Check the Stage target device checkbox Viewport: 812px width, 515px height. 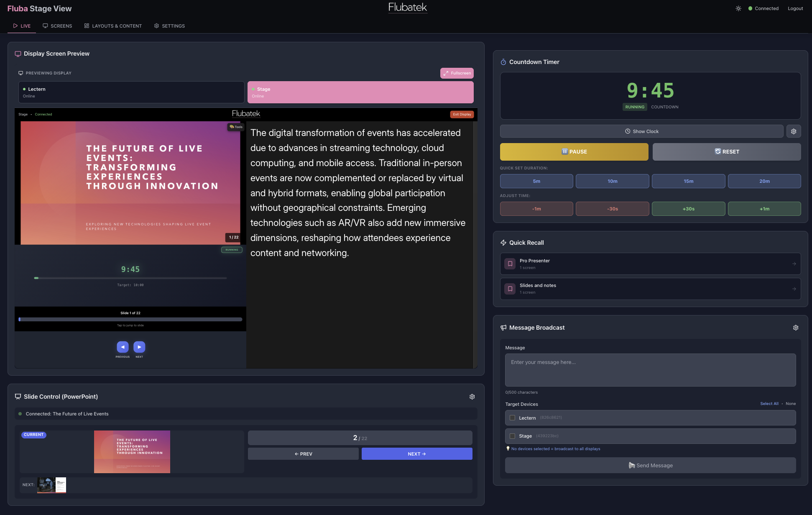pyautogui.click(x=512, y=436)
